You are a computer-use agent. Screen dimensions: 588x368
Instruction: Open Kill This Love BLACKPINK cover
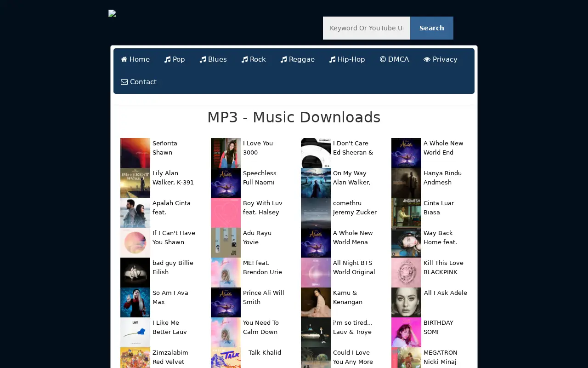click(406, 272)
